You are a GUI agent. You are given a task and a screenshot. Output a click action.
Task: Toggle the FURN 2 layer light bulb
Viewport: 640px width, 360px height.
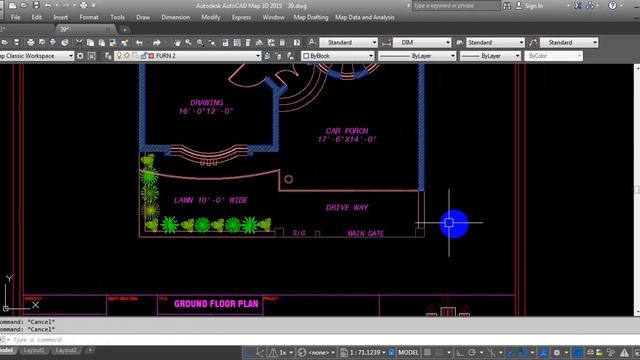click(x=119, y=56)
